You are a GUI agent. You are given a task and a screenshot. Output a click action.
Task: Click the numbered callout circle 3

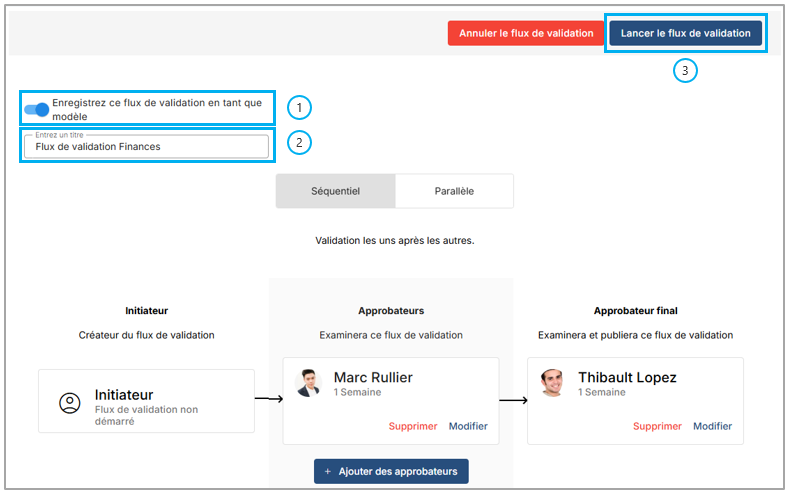(x=684, y=70)
